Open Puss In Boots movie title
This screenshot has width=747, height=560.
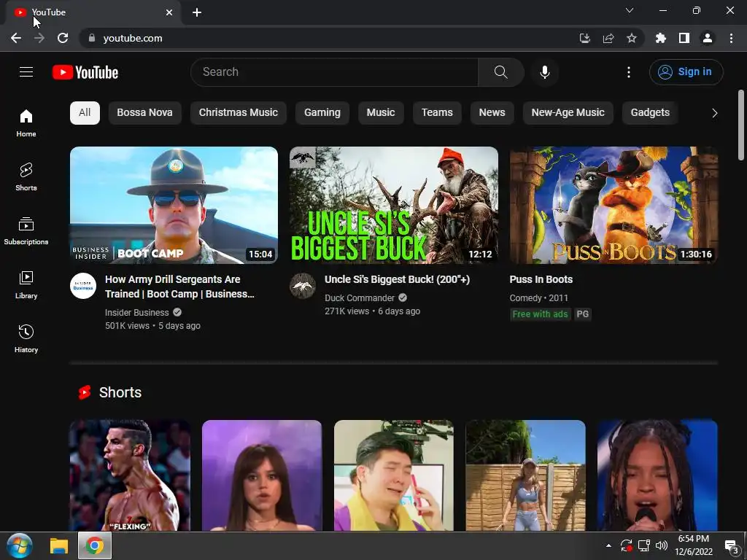[541, 279]
